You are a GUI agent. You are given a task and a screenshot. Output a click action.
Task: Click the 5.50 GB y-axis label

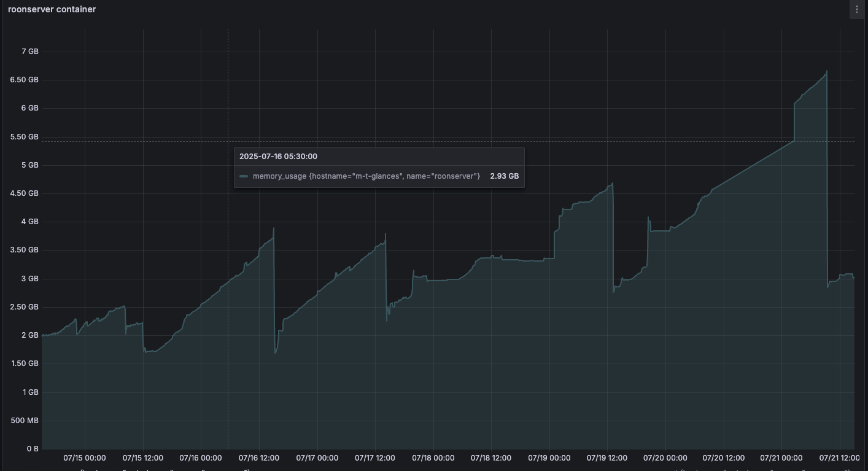click(25, 137)
